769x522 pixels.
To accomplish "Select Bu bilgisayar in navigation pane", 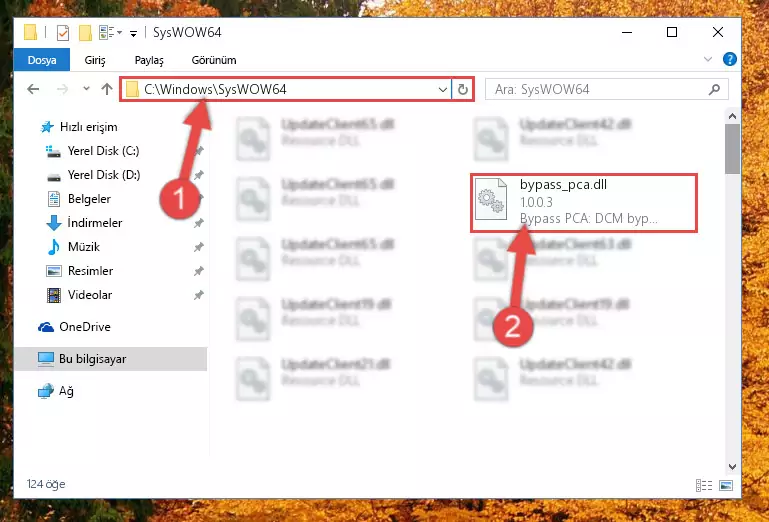I will tap(110, 359).
